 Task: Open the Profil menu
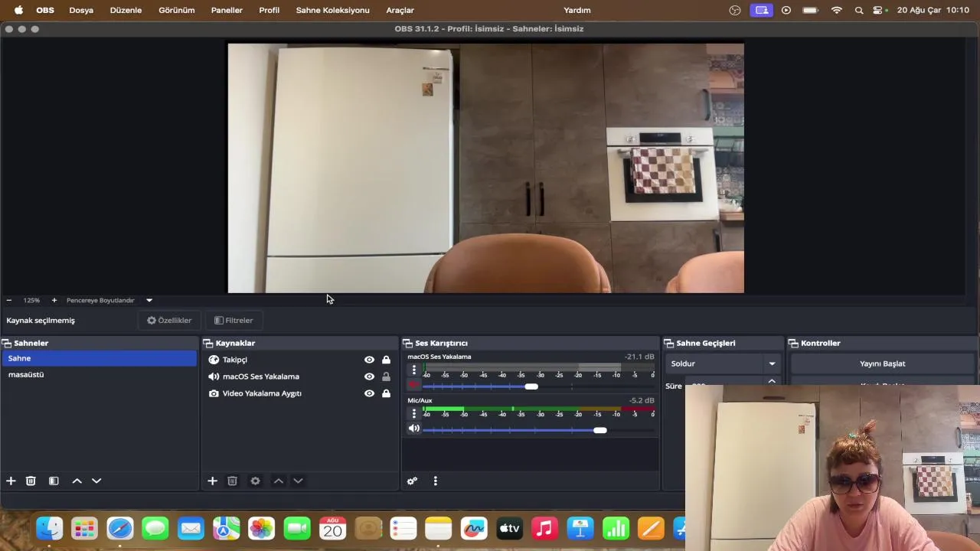(x=269, y=10)
